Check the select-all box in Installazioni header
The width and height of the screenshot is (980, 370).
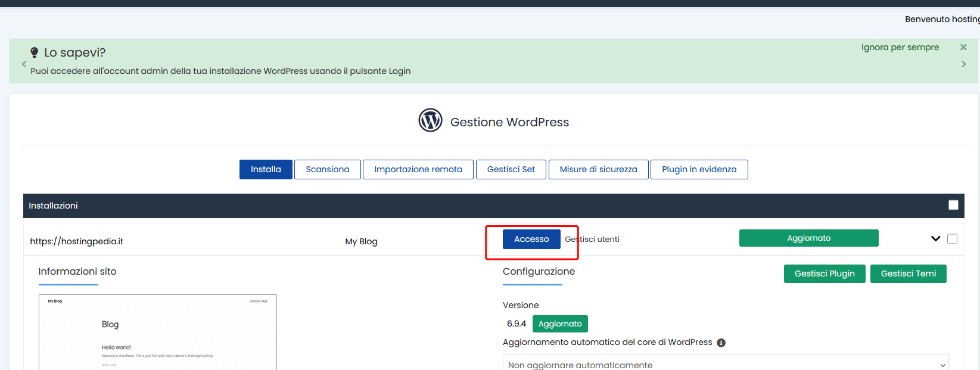[953, 205]
